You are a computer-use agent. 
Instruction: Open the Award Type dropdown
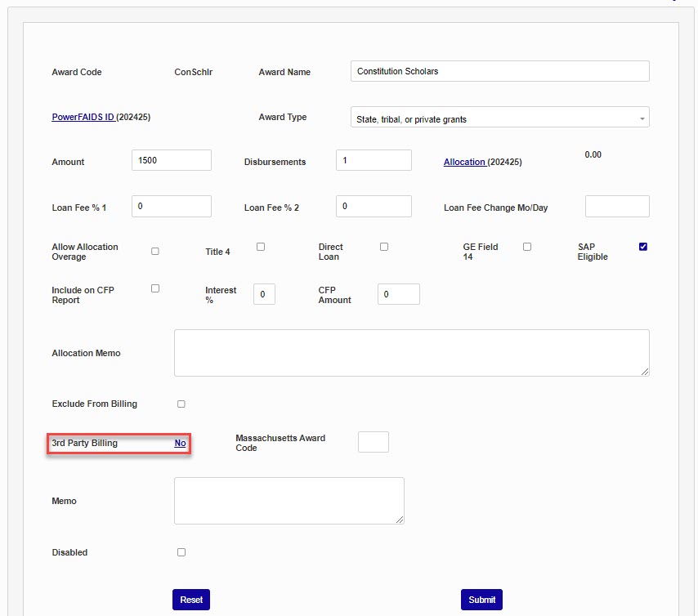pos(499,118)
